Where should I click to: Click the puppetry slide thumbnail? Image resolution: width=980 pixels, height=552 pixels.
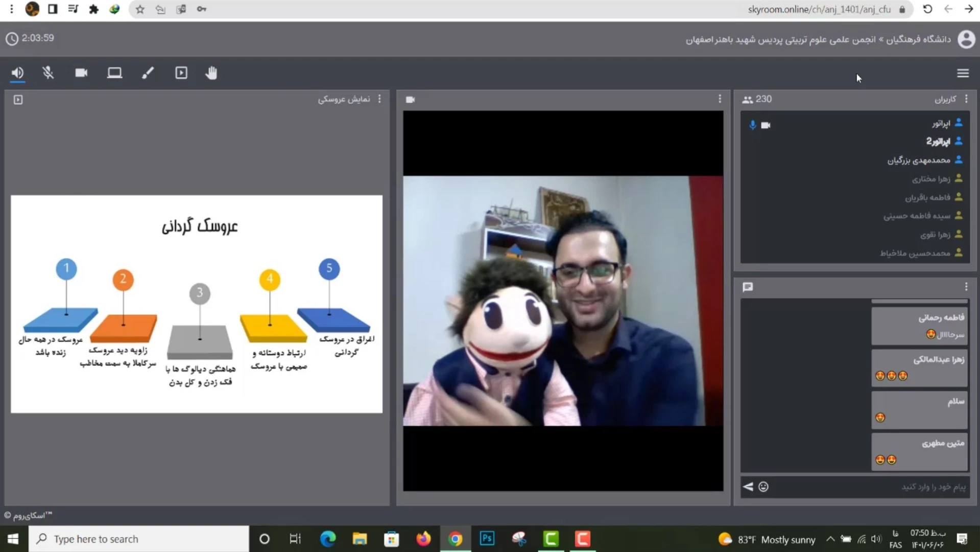197,304
